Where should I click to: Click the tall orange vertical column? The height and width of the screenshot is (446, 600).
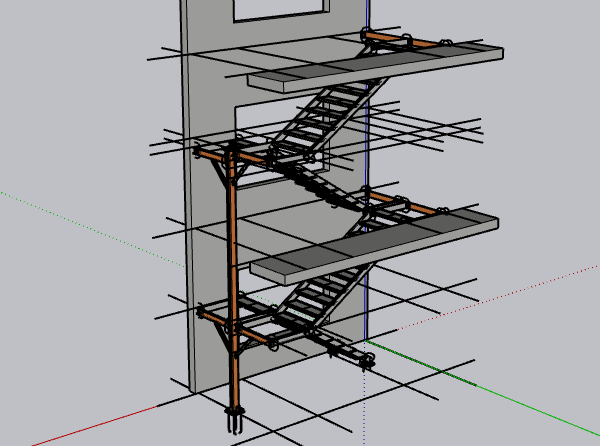coord(233,279)
